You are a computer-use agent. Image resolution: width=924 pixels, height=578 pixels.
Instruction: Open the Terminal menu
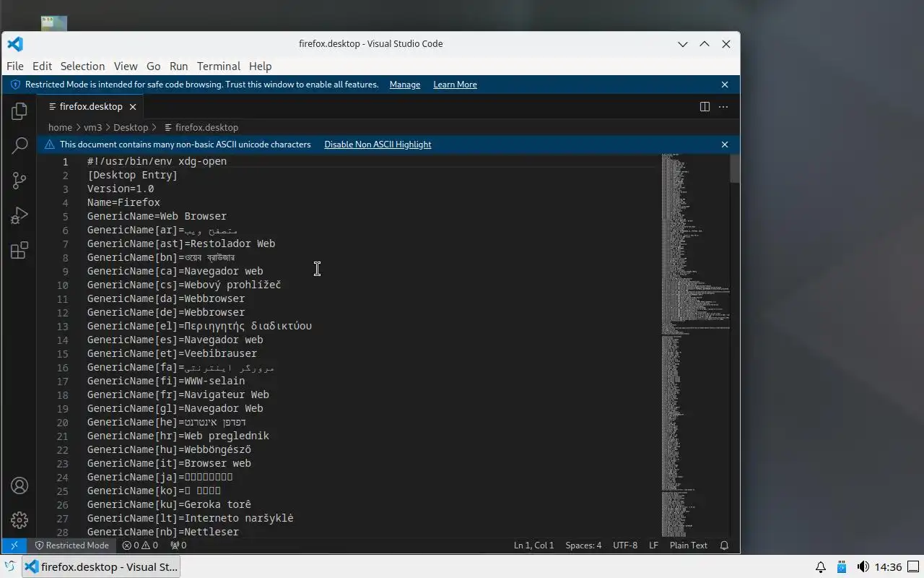[x=219, y=66]
